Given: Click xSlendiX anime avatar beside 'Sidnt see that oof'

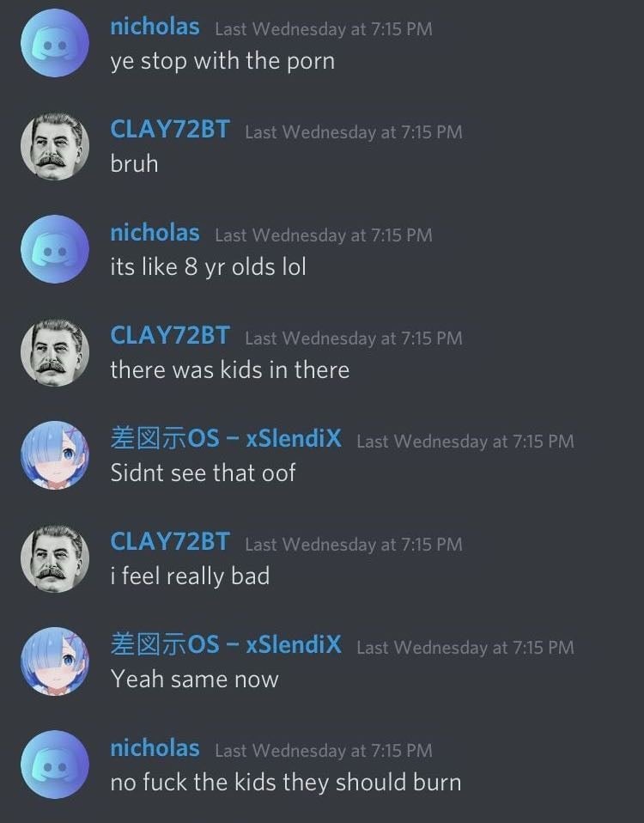Looking at the screenshot, I should (x=55, y=455).
